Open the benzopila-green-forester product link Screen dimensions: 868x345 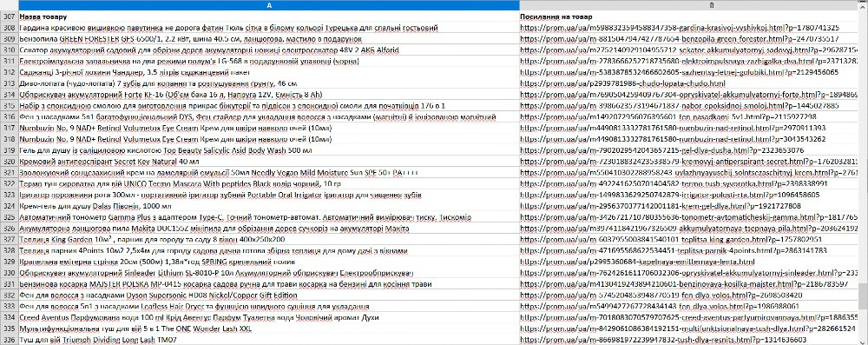680,39
